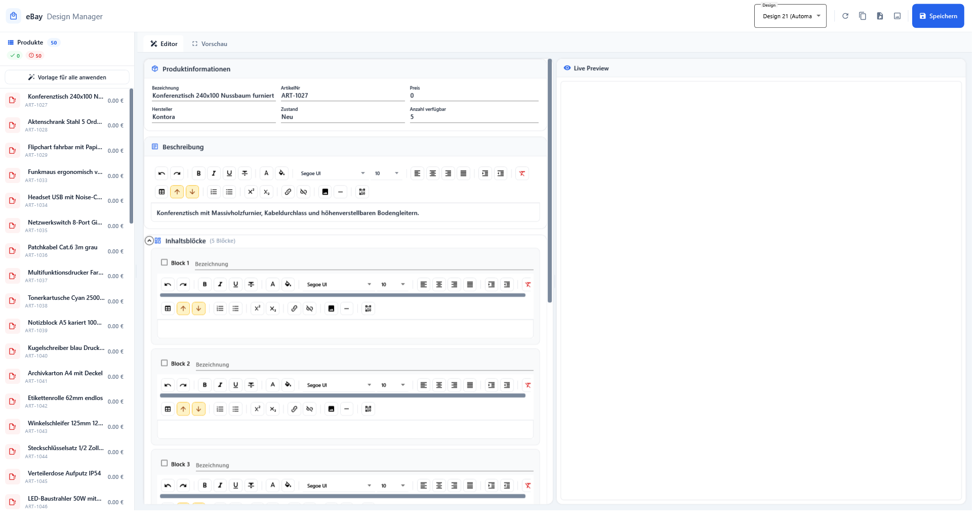Open the Block 2 font family dropdown

(339, 385)
